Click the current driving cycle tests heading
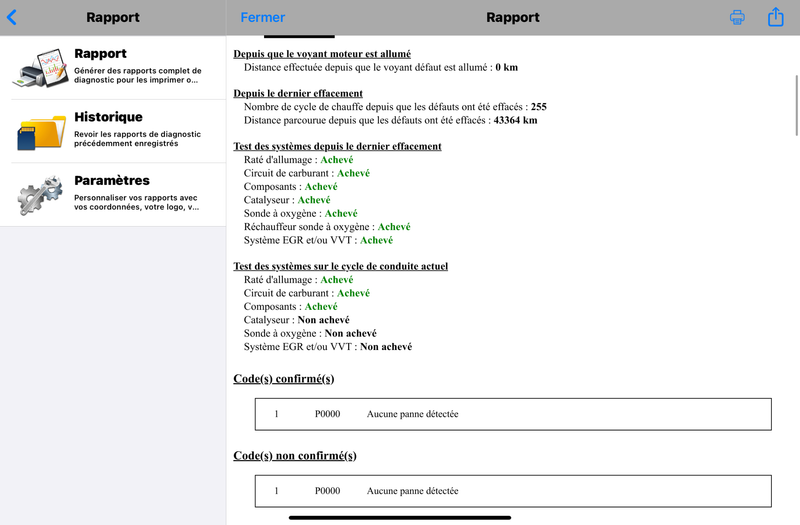Screen dimensions: 800x525 coord(340,266)
